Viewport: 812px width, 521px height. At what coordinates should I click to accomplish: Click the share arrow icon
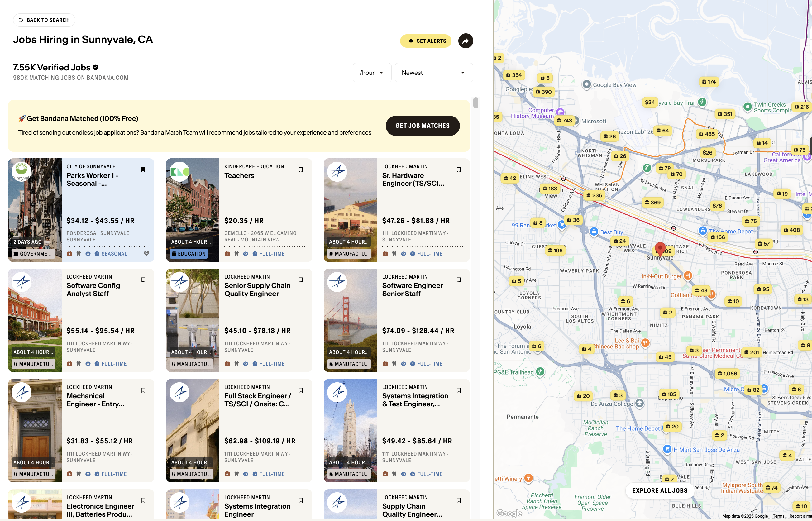pyautogui.click(x=465, y=41)
